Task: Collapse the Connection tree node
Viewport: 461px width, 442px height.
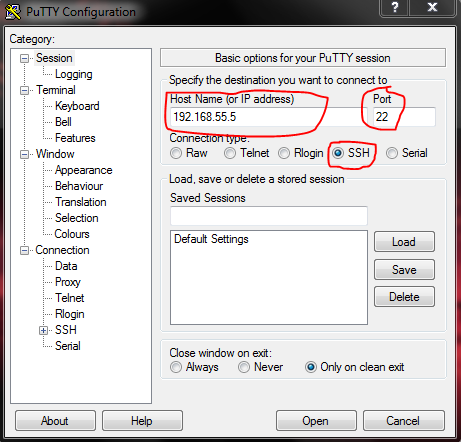Action: click(24, 250)
